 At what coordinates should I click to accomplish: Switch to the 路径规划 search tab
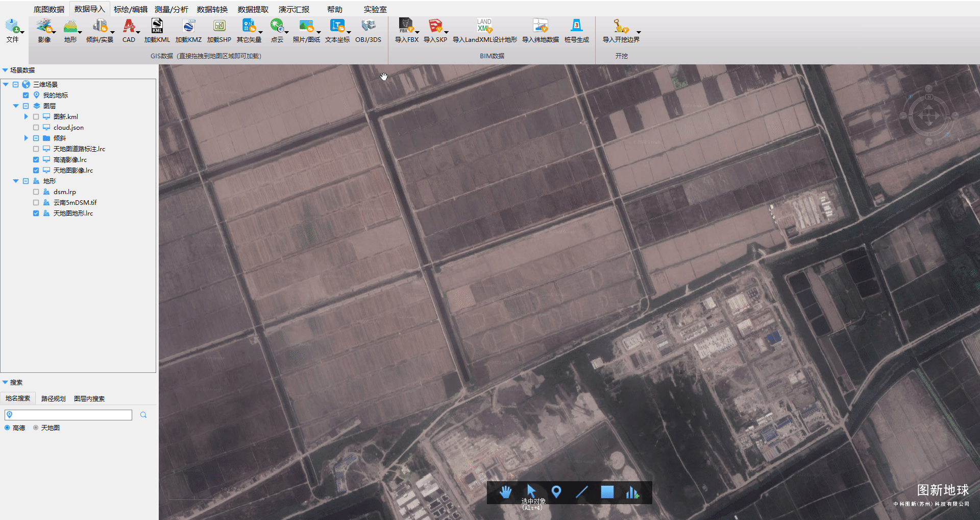pyautogui.click(x=53, y=398)
